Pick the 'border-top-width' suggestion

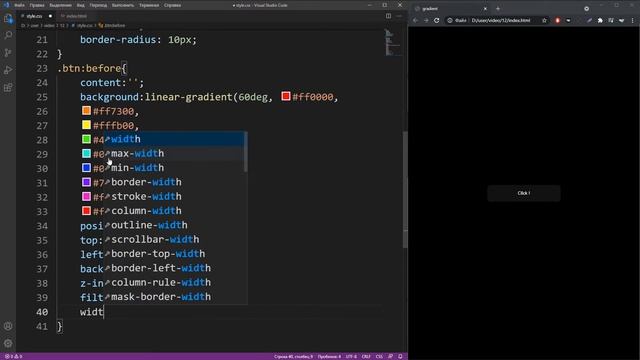(x=175, y=253)
